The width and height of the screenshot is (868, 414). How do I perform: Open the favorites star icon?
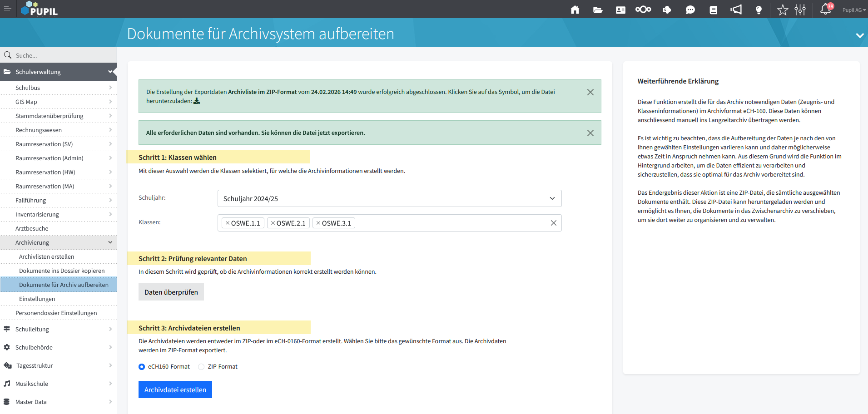tap(782, 10)
